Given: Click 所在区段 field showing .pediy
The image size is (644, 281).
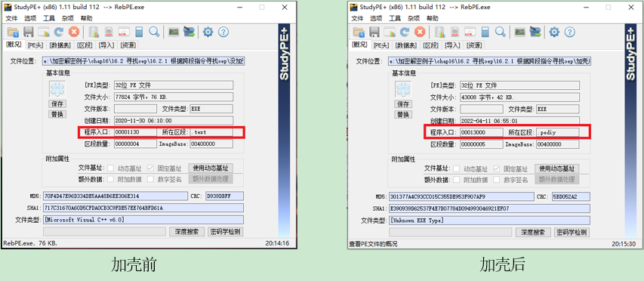Looking at the screenshot, I should tap(557, 133).
